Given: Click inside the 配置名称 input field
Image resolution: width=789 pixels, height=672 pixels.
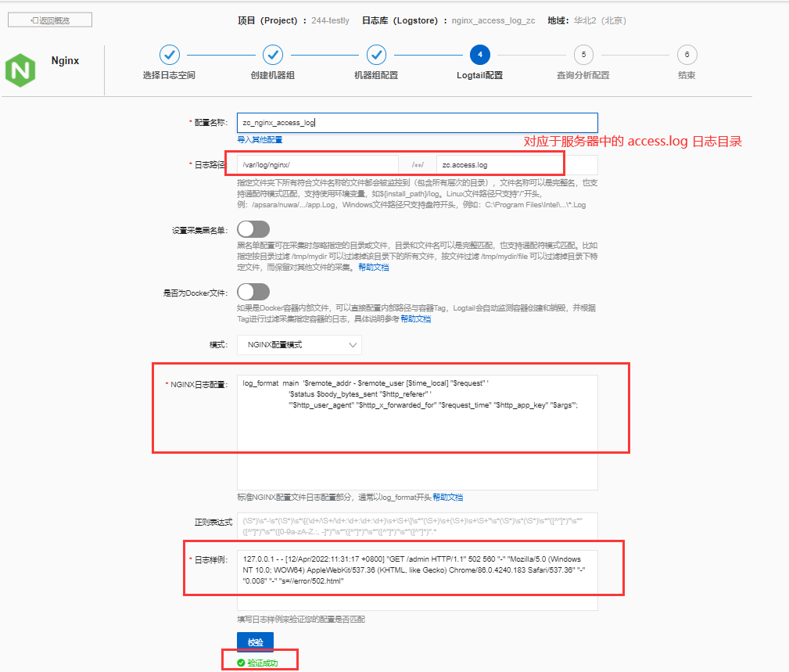Looking at the screenshot, I should point(414,122).
